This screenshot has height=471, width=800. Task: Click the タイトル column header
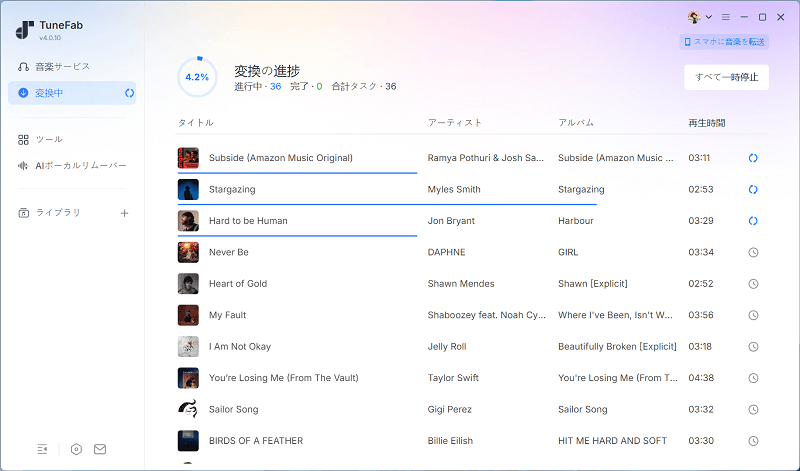pyautogui.click(x=195, y=122)
